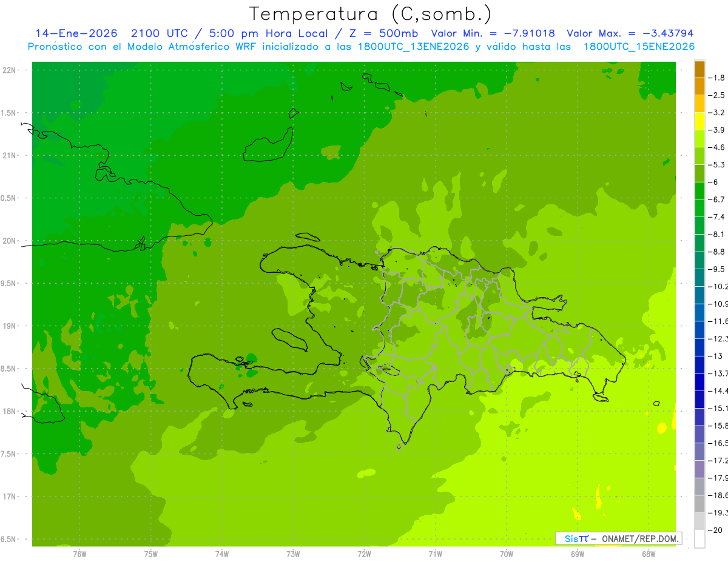Screen dimensions: 728x562
Task: Select the '1800UTC_15ENE2026' valid-until time text
Action: coord(639,47)
